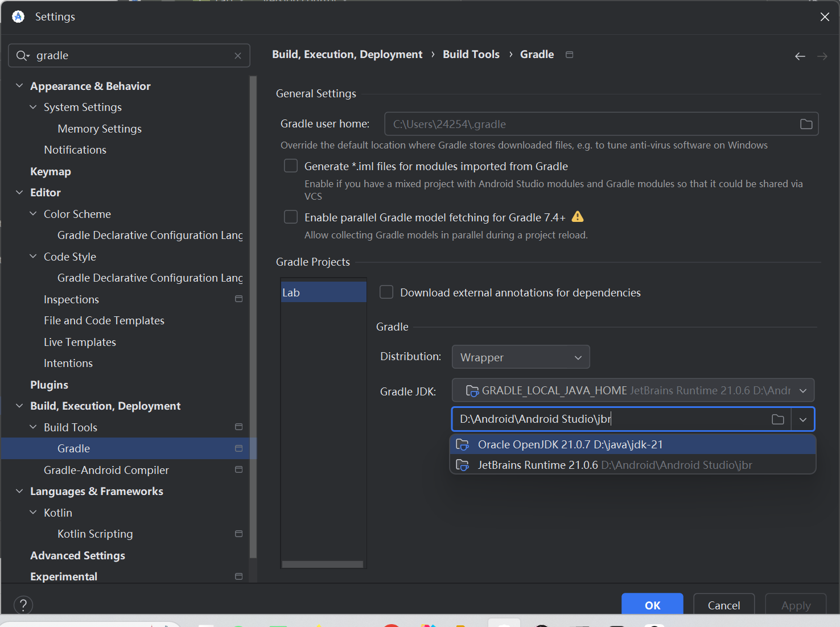This screenshot has height=627, width=840.
Task: Click the back navigation arrow icon
Action: click(x=800, y=56)
